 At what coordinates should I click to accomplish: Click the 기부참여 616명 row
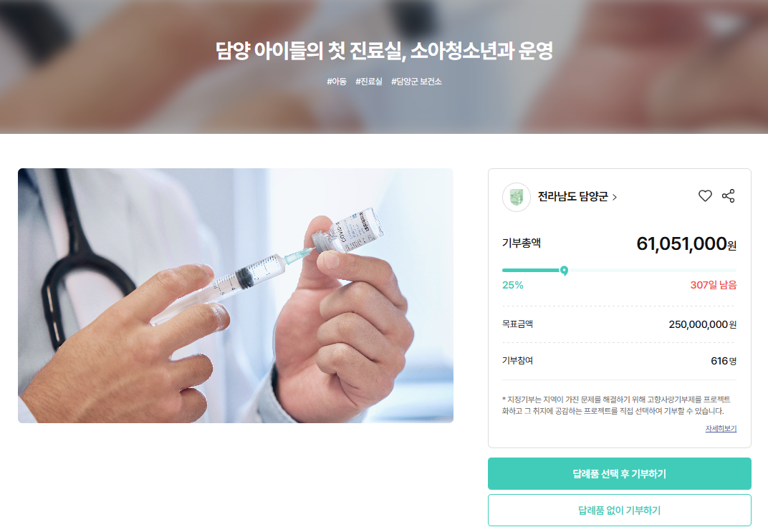coord(619,361)
